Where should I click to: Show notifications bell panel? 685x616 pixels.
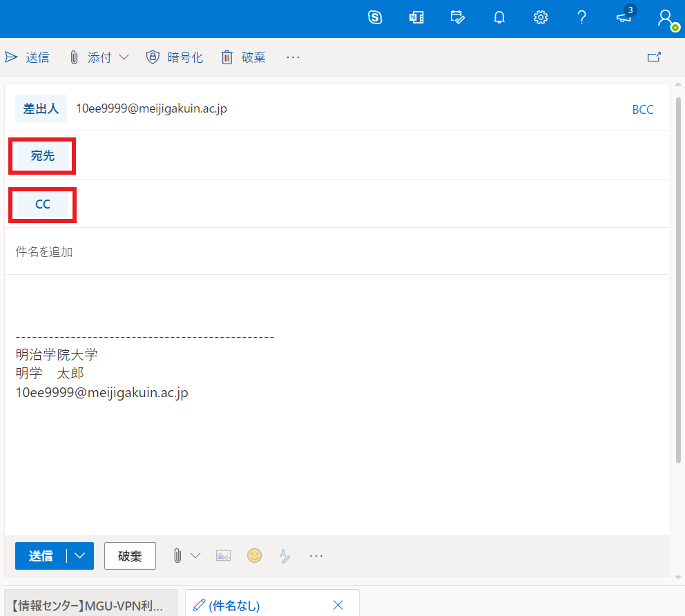tap(499, 18)
